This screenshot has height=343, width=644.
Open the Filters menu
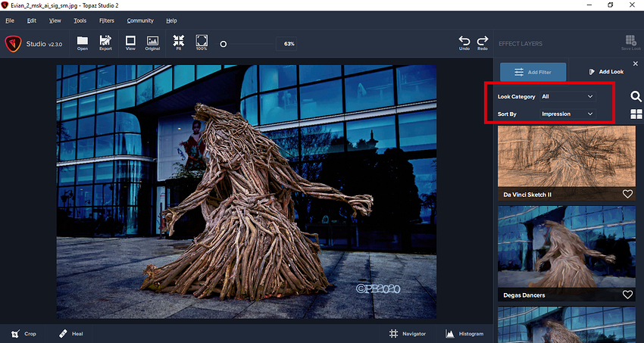[107, 20]
